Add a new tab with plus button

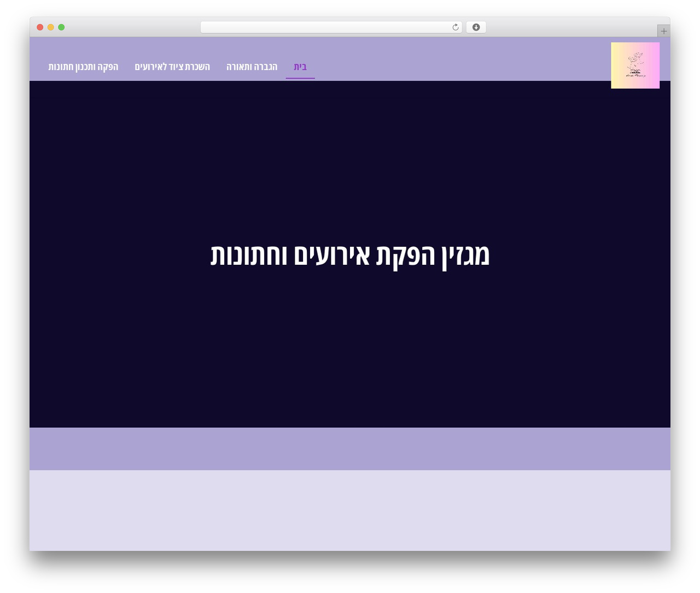click(x=663, y=31)
